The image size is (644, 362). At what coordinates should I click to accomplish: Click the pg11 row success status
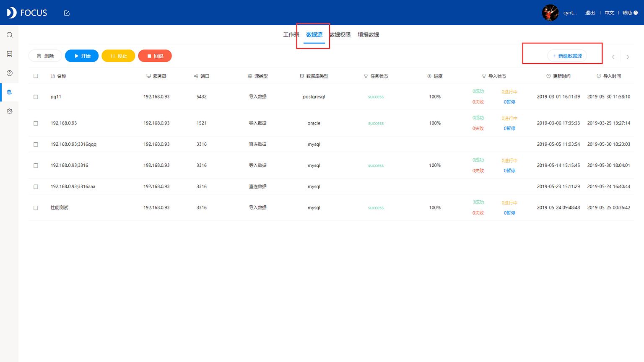[x=376, y=97]
